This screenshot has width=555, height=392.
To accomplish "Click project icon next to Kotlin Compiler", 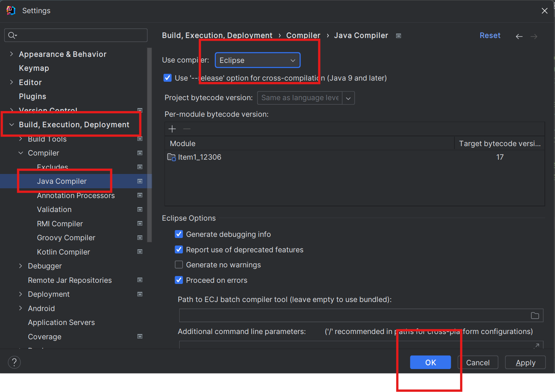I will click(x=140, y=252).
